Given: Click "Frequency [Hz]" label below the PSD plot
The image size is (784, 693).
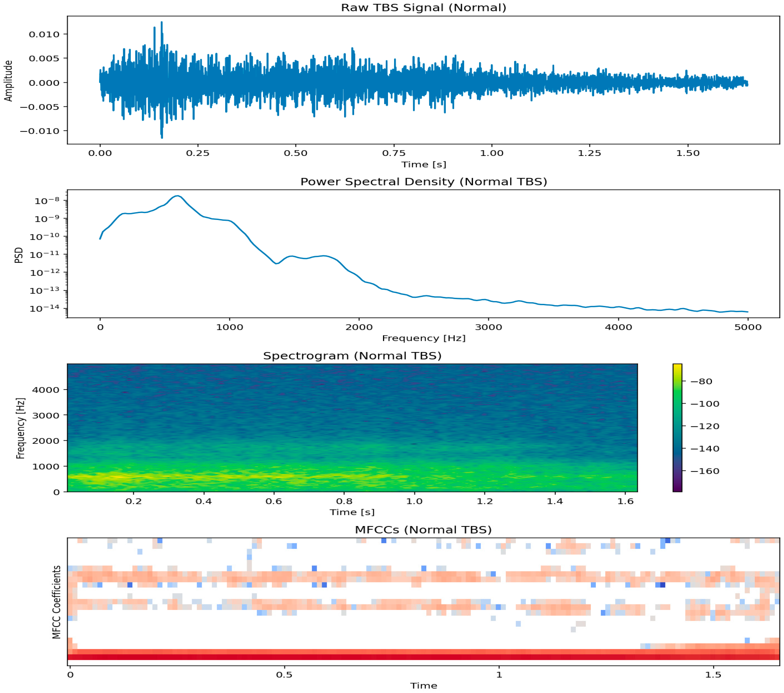Looking at the screenshot, I should pyautogui.click(x=423, y=338).
